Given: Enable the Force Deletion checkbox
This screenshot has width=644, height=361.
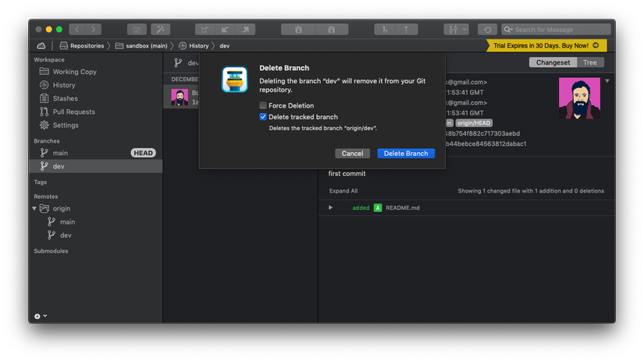Looking at the screenshot, I should coord(263,105).
